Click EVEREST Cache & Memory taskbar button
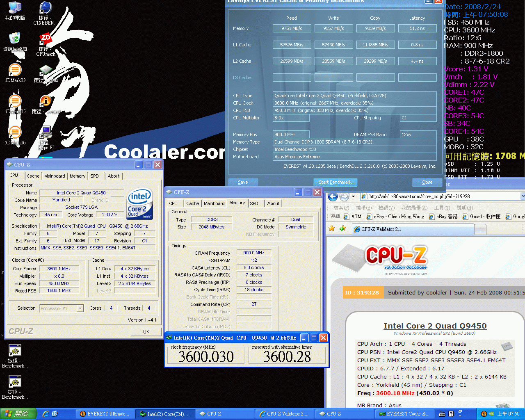The height and width of the screenshot is (420, 525). click(405, 414)
